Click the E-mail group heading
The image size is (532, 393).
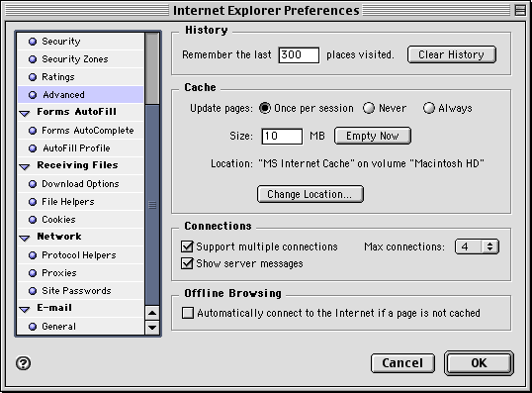[54, 308]
